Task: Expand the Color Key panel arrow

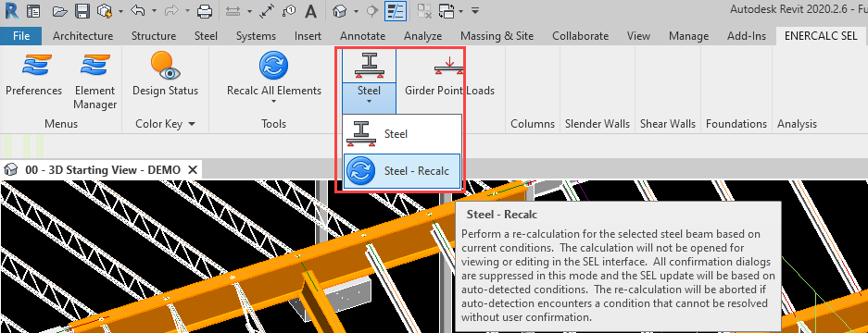Action: (x=192, y=124)
